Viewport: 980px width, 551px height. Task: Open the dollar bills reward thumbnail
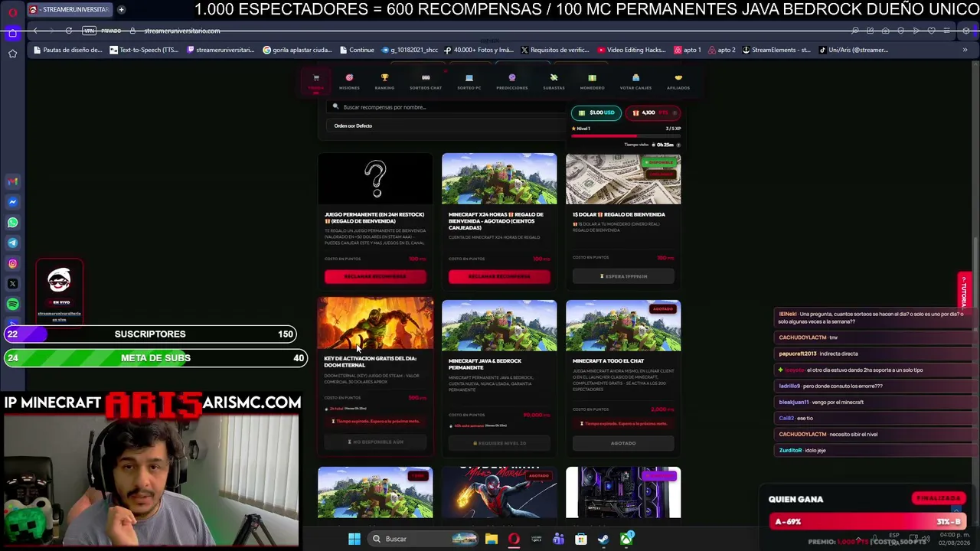coord(623,179)
